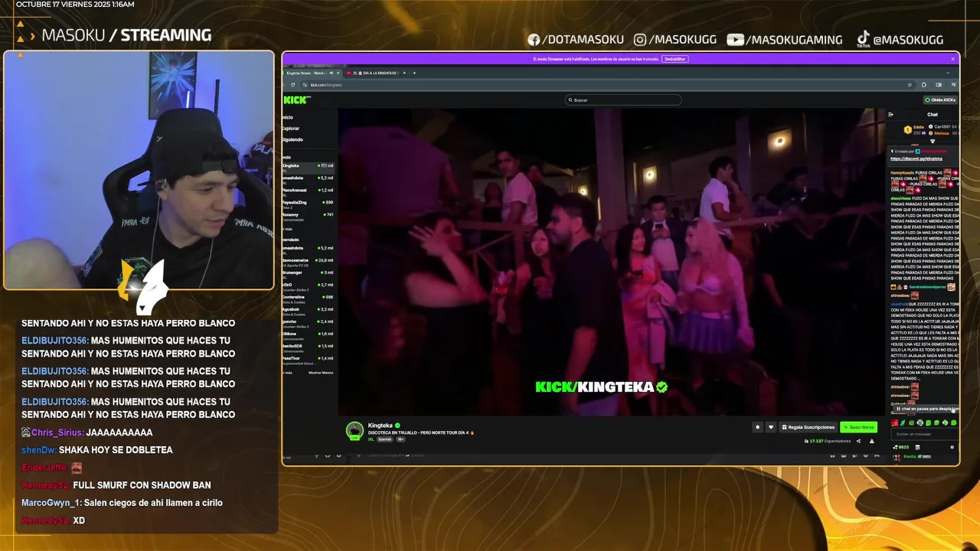This screenshot has width=980, height=551.
Task: Click the KICK logo in the site header
Action: coord(296,100)
